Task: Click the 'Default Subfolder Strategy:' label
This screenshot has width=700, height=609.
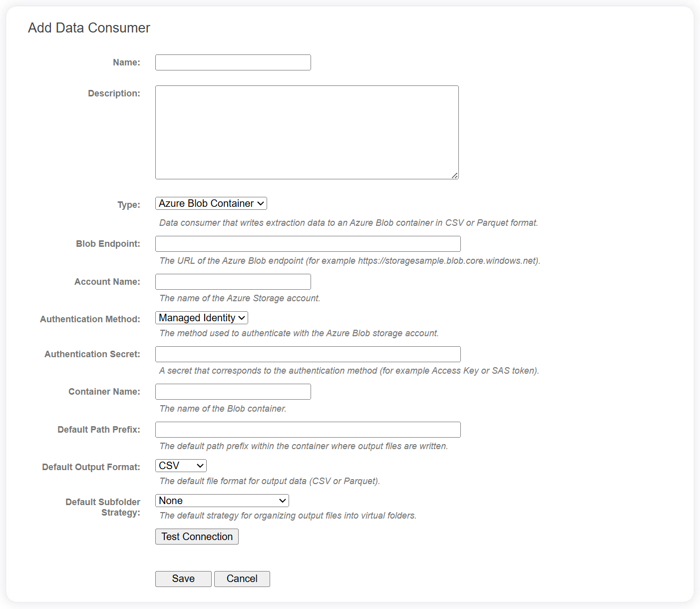Action: [x=103, y=507]
